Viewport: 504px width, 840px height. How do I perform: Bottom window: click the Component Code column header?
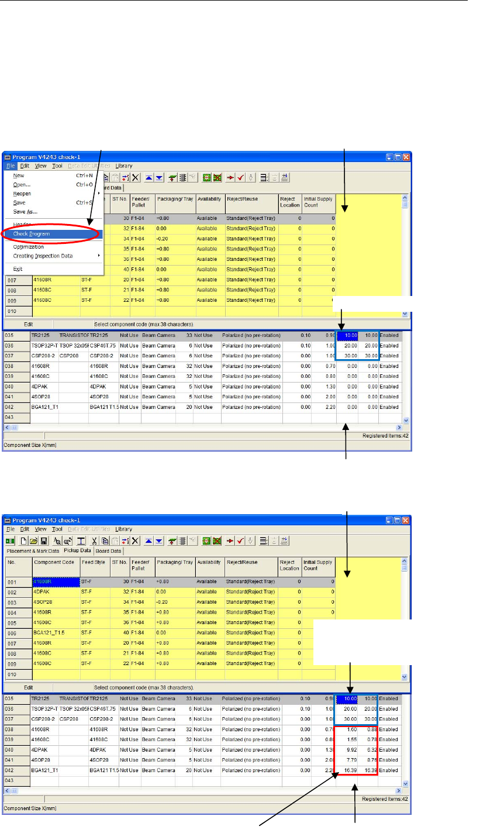click(56, 566)
